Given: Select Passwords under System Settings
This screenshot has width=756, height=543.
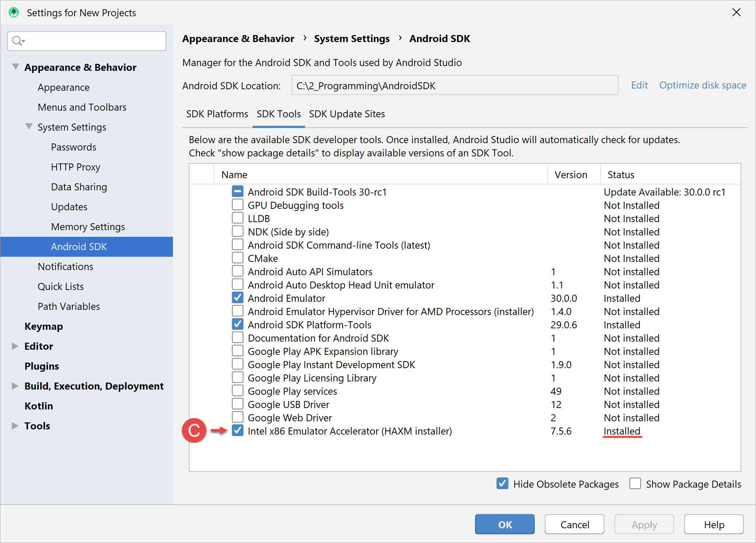Looking at the screenshot, I should click(73, 147).
